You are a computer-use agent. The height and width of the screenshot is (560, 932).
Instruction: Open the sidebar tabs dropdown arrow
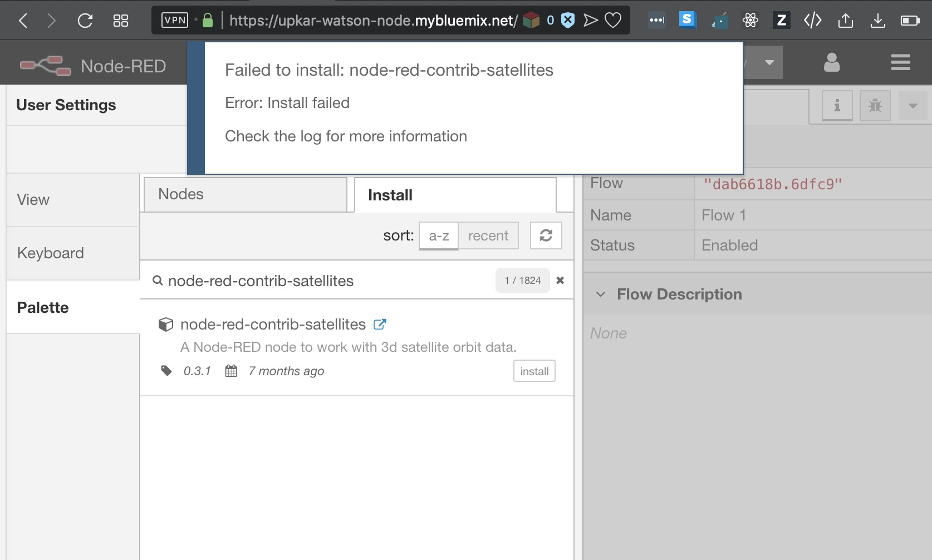pyautogui.click(x=913, y=105)
